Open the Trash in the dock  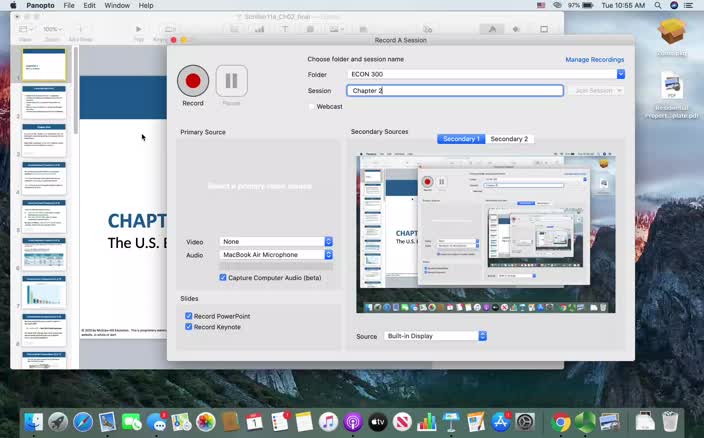(x=669, y=422)
